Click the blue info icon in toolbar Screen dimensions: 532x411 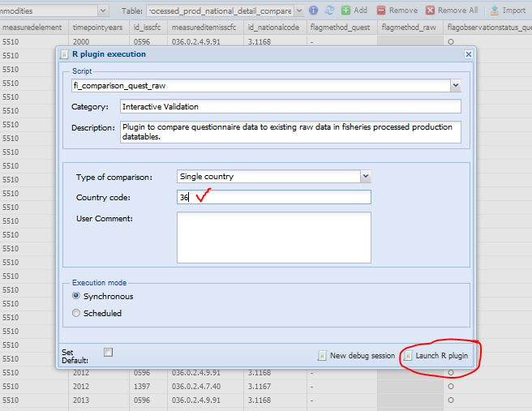pyautogui.click(x=315, y=11)
